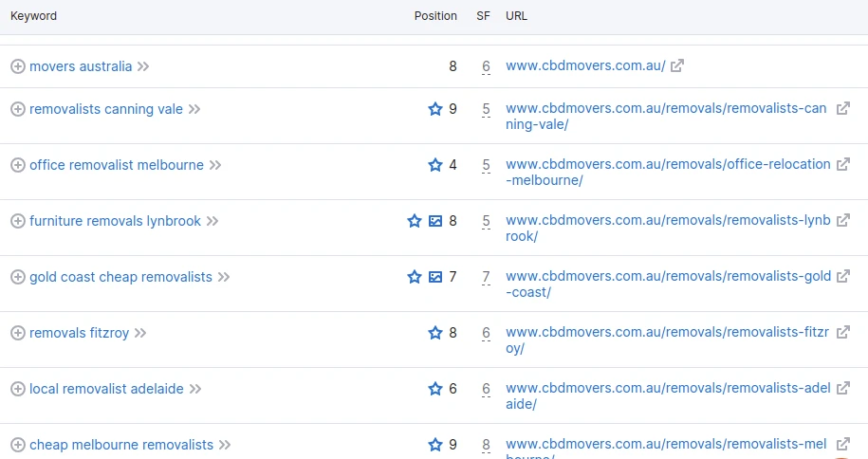The width and height of the screenshot is (868, 459).
Task: Sort by the Keyword column header
Action: (34, 16)
